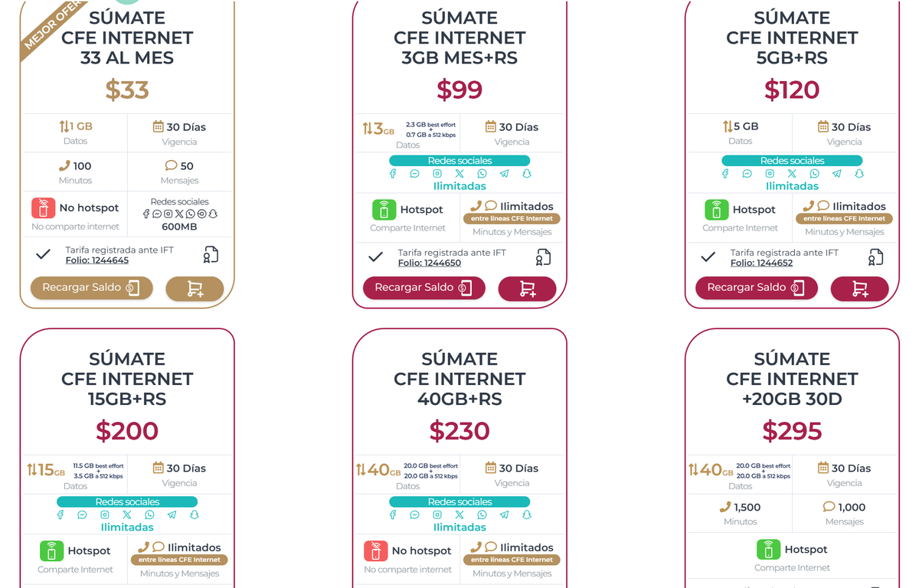
Task: Click Recargar Saldo on the $33 plan
Action: click(x=91, y=288)
